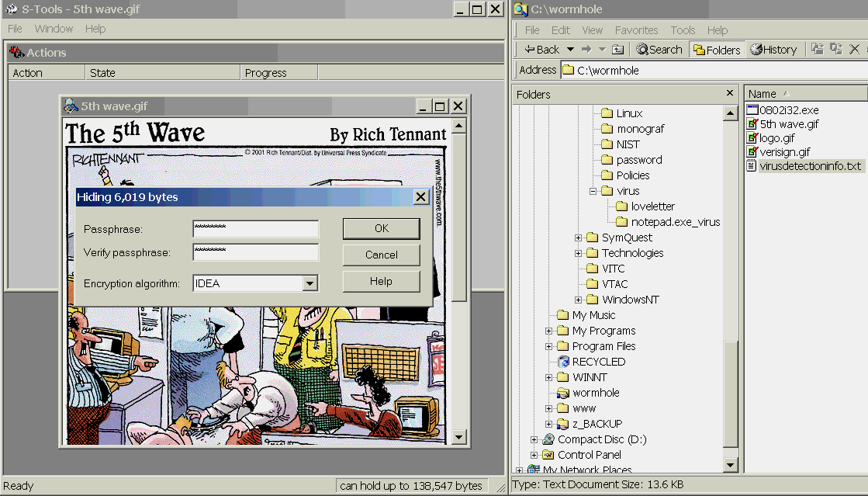Click the 5th wave.gif window scroll-down arrow
Screen dimensions: 868x496
pyautogui.click(x=459, y=437)
